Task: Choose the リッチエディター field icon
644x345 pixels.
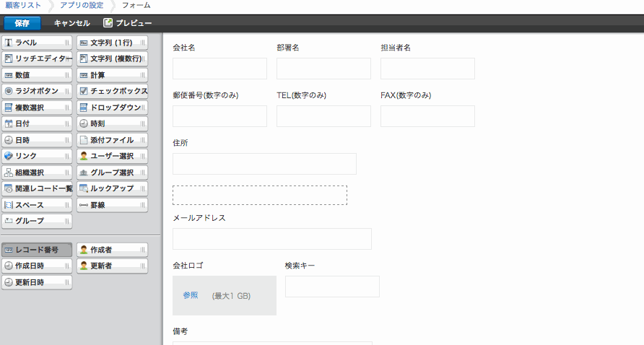Action: [9, 58]
